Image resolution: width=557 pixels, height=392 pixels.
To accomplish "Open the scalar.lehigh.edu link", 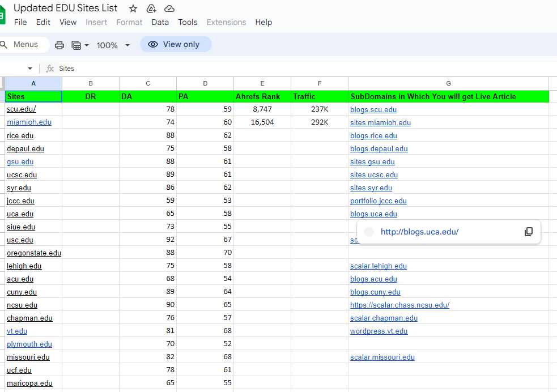I will click(379, 266).
